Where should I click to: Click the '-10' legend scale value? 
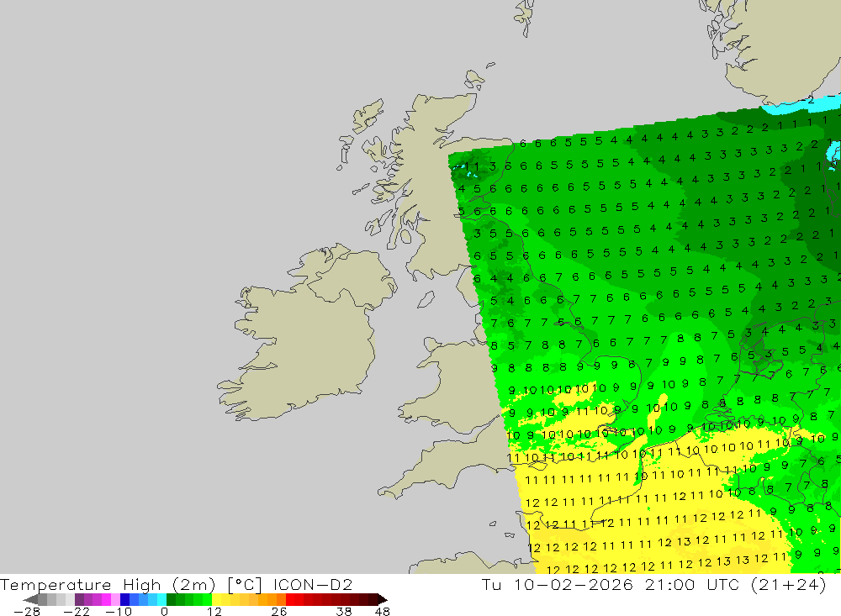(x=119, y=612)
